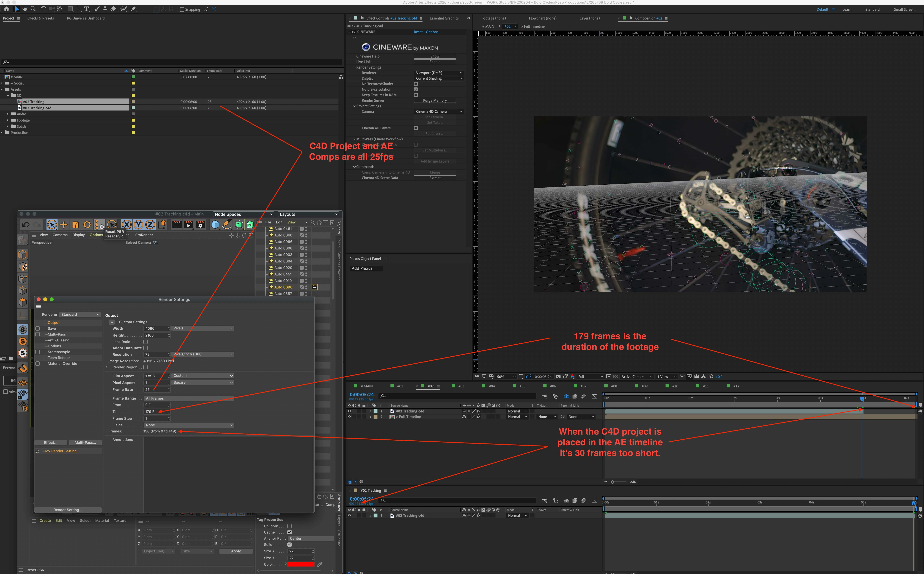Switch to Effects & Presets tab
The height and width of the screenshot is (574, 924).
(41, 18)
